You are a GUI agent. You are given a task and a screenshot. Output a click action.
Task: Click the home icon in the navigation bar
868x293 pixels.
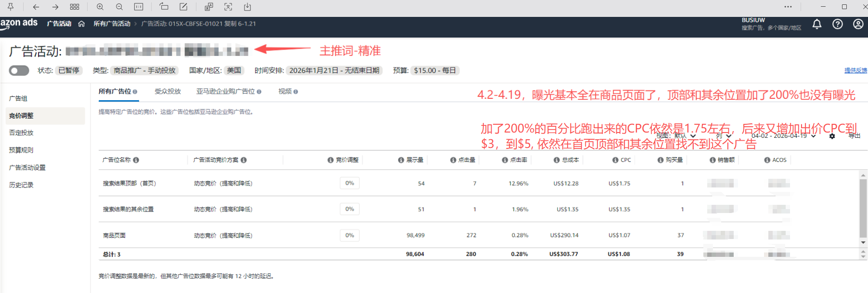[x=81, y=24]
